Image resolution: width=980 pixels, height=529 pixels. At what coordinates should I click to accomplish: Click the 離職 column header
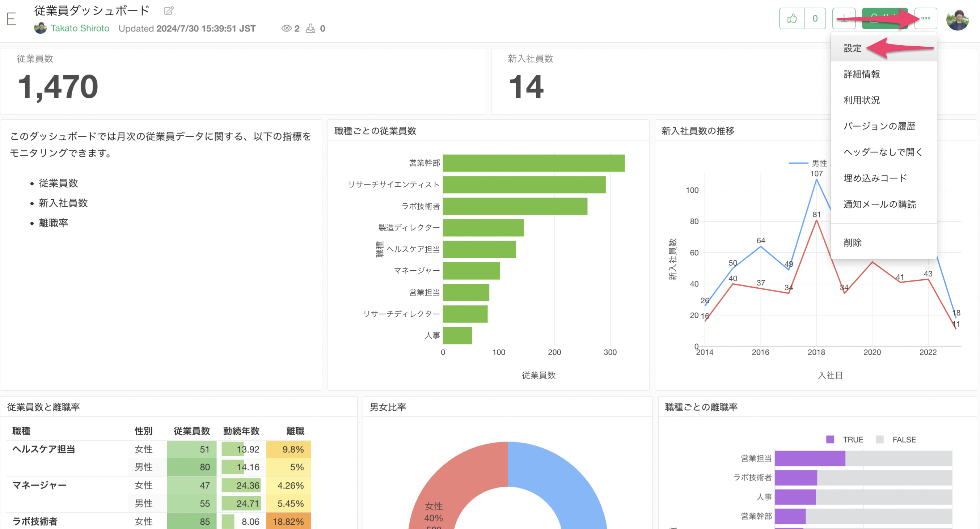[x=295, y=431]
